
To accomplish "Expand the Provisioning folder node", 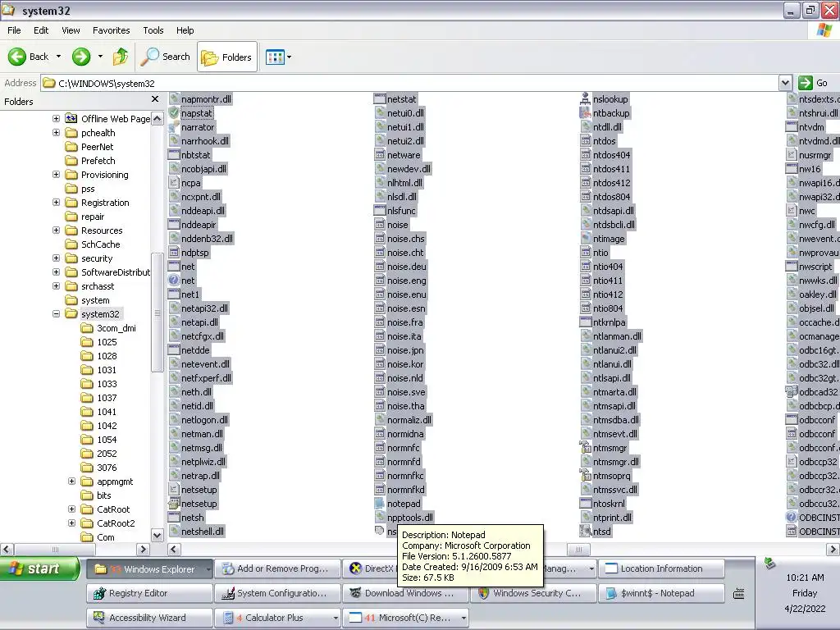I will click(57, 174).
